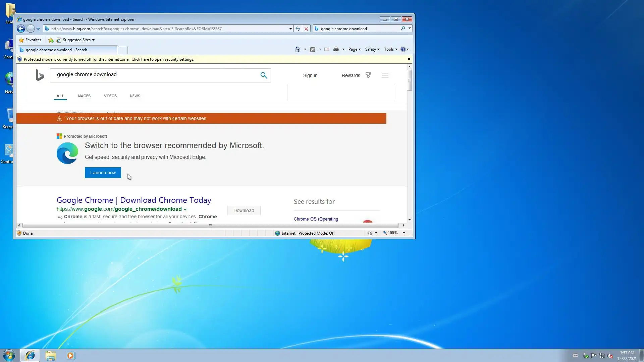Click the Home icon in command bar

coord(298,49)
